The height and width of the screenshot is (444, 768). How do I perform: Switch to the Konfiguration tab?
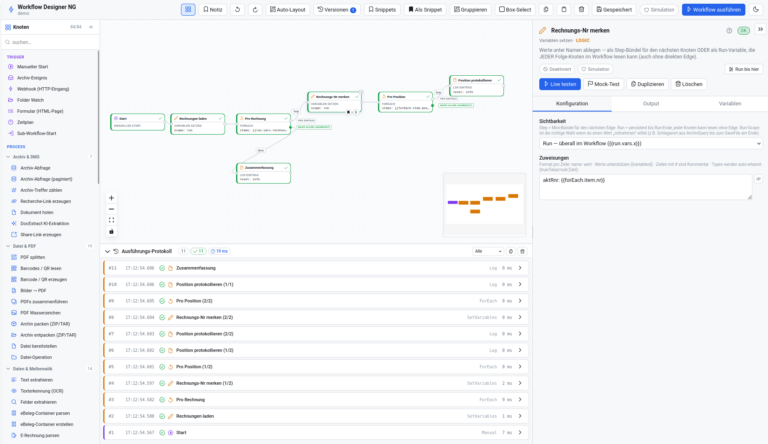(x=572, y=103)
